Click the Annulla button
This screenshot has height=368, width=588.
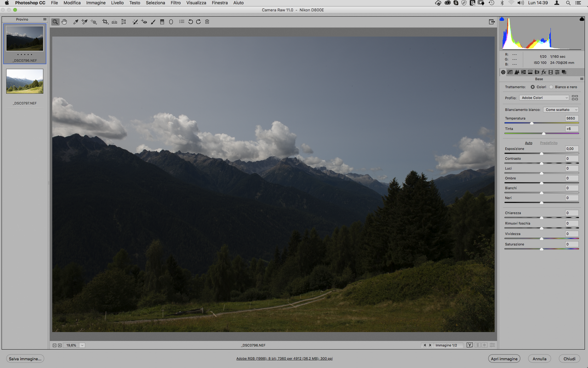coord(540,359)
